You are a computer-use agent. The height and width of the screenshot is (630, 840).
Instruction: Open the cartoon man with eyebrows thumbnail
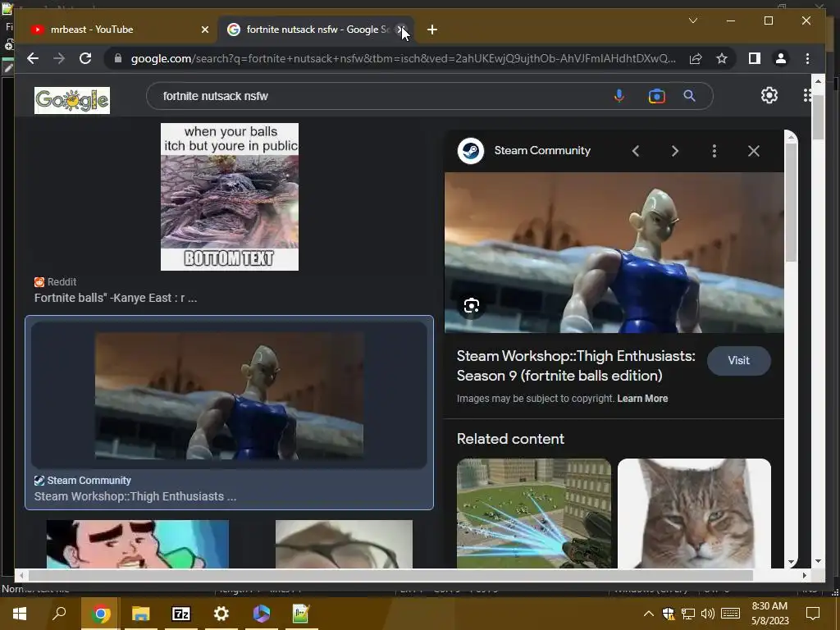138,544
